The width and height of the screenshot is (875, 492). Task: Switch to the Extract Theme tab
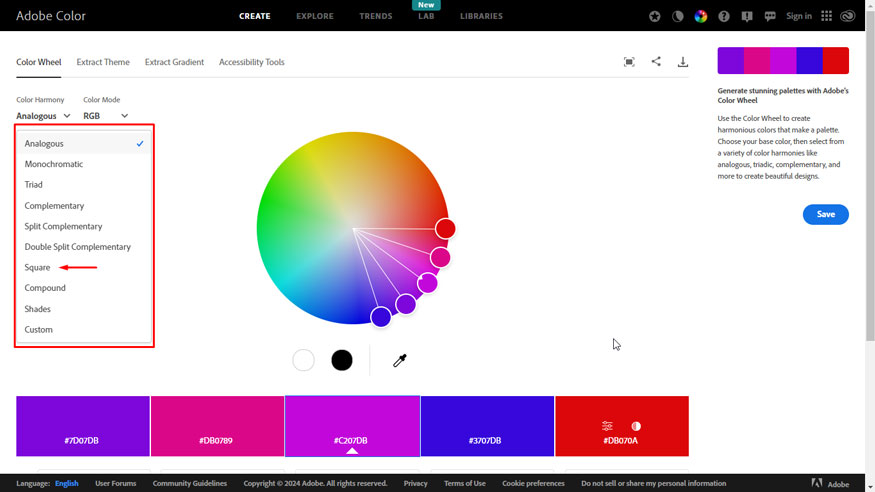103,62
